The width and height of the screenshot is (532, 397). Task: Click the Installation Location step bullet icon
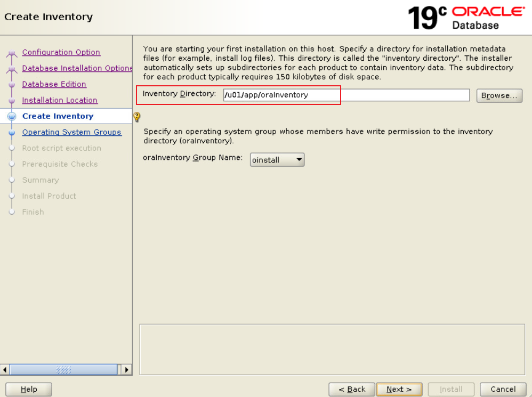click(12, 100)
